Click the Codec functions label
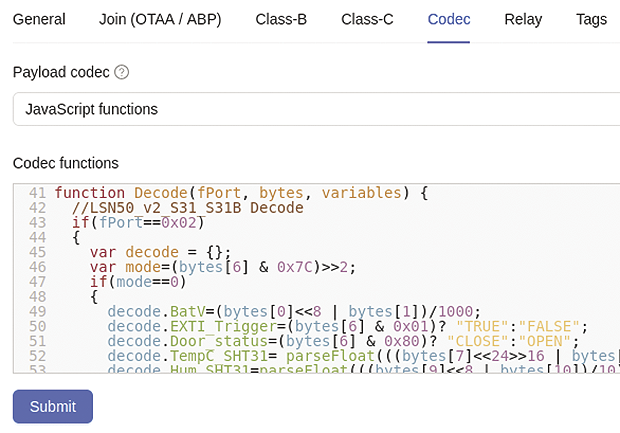 66,163
